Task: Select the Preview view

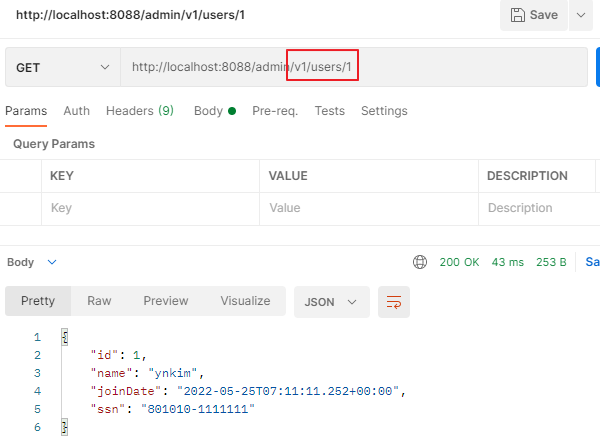Action: click(x=166, y=301)
